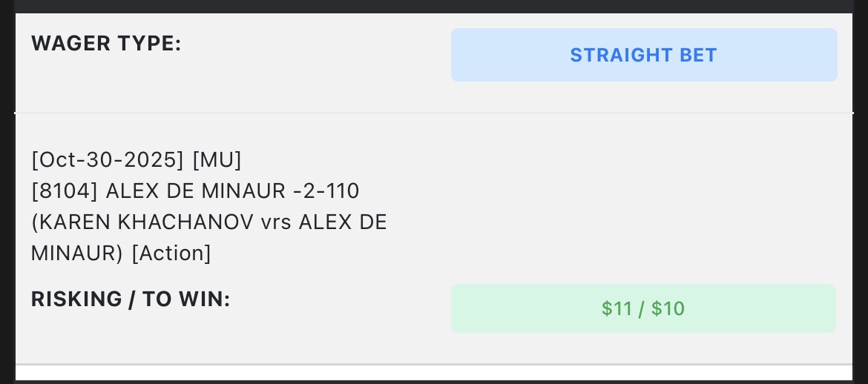The height and width of the screenshot is (384, 868).
Task: Click the WAGER TYPE: label
Action: click(x=106, y=44)
